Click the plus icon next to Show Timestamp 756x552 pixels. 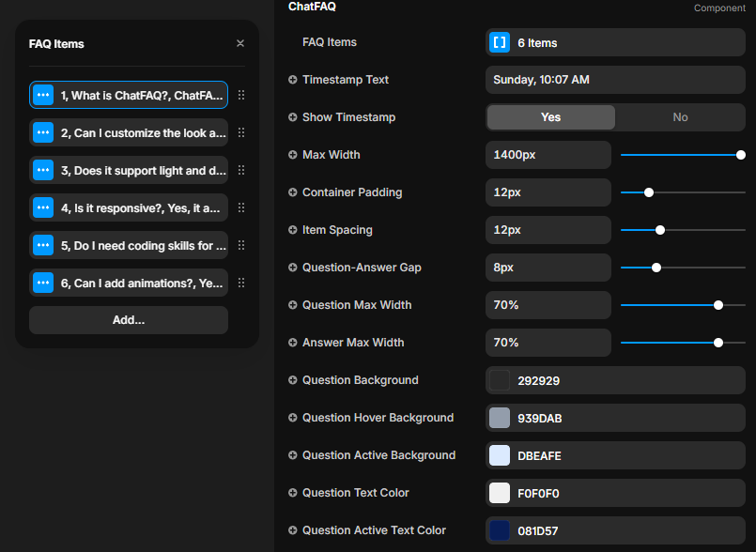[293, 117]
